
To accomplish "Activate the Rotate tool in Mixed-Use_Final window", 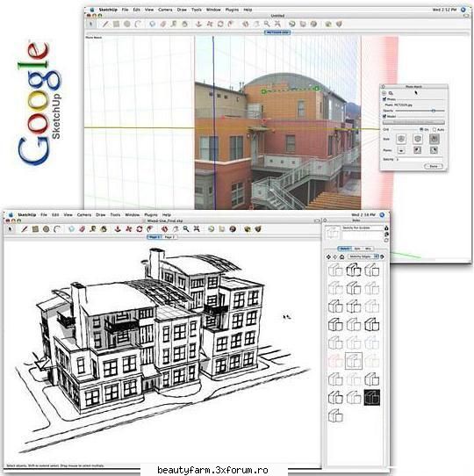I will 140,229.
